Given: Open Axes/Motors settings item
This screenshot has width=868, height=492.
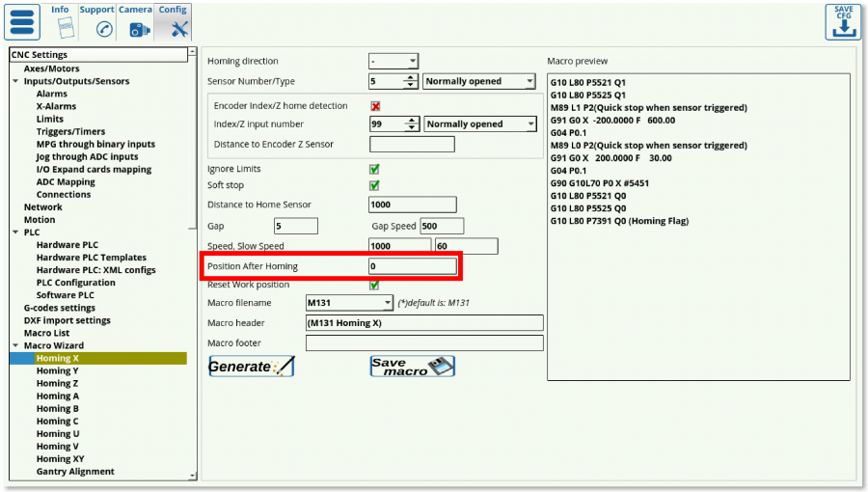Looking at the screenshot, I should click(x=51, y=68).
